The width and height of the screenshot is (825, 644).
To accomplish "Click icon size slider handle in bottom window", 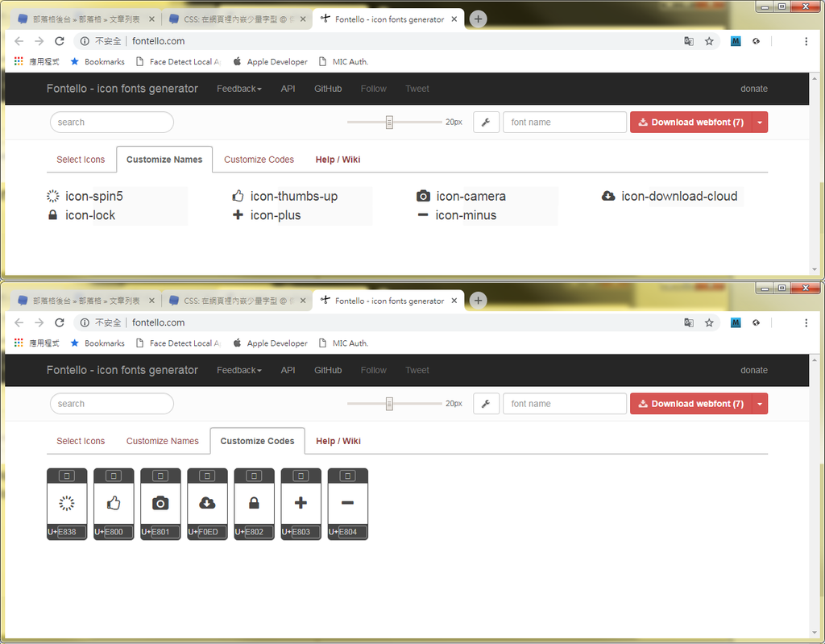I will pyautogui.click(x=389, y=404).
